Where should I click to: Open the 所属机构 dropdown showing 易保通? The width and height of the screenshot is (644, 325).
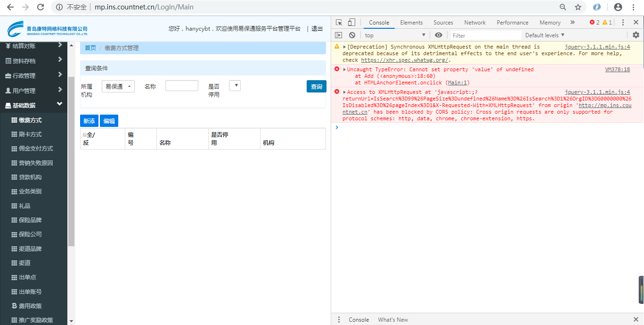click(x=118, y=86)
